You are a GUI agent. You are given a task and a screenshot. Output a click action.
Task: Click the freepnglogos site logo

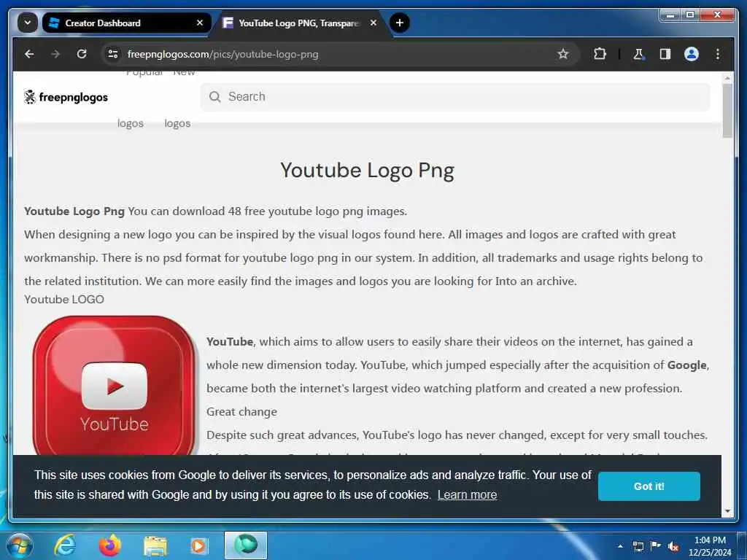[x=66, y=97]
